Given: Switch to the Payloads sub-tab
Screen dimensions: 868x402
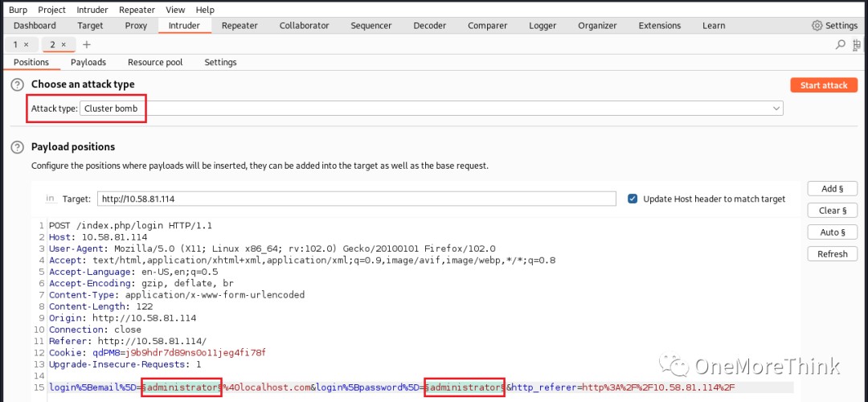Looking at the screenshot, I should pos(88,62).
